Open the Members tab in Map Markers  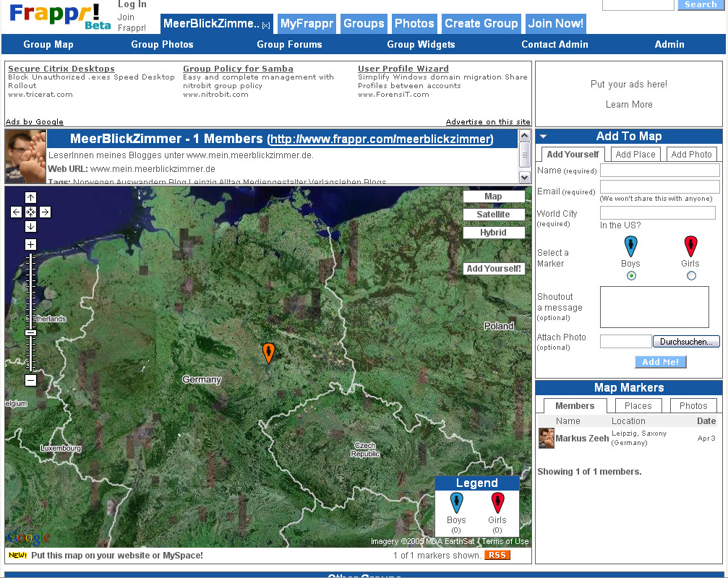575,406
